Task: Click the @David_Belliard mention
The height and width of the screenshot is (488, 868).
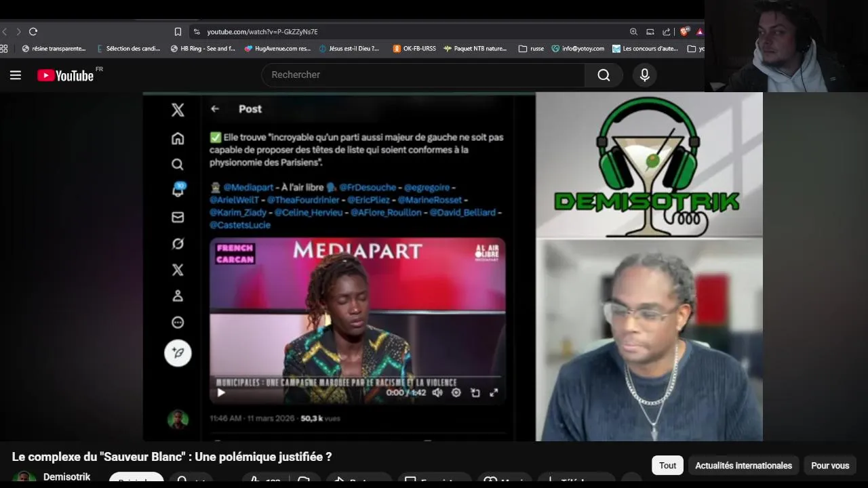Action: (x=462, y=212)
